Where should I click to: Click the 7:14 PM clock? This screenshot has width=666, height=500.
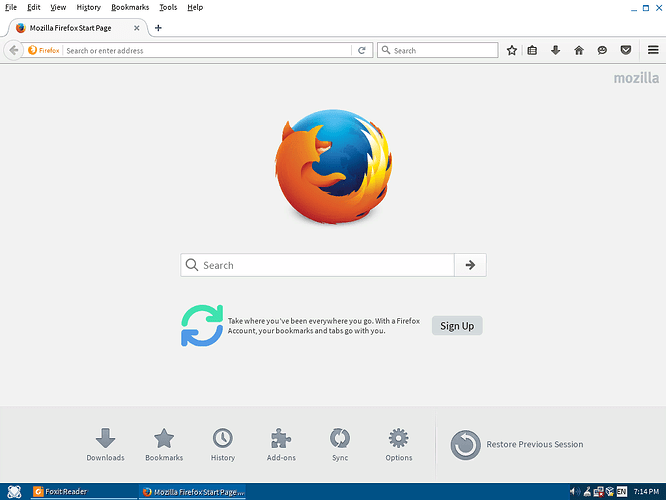click(x=646, y=492)
